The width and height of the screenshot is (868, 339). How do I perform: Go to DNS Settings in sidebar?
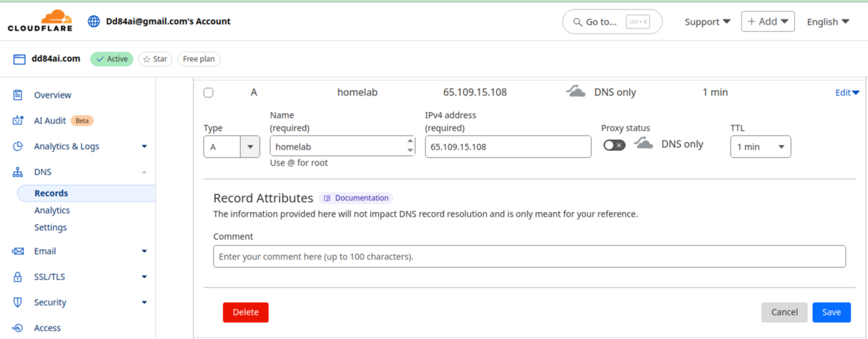pos(51,227)
